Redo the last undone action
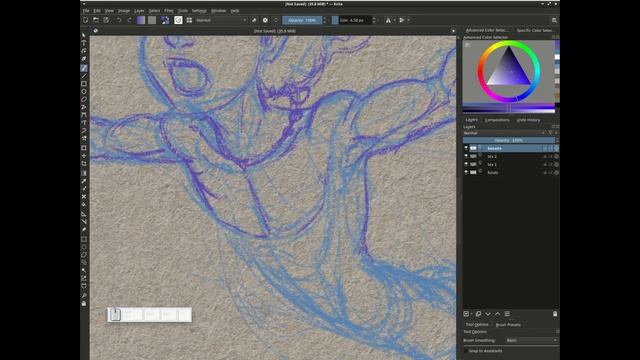The height and width of the screenshot is (360, 640). click(x=129, y=20)
